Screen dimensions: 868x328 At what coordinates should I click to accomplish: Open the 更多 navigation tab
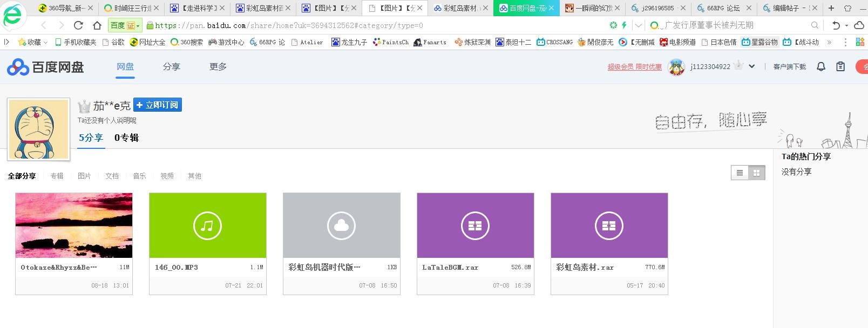tap(218, 66)
